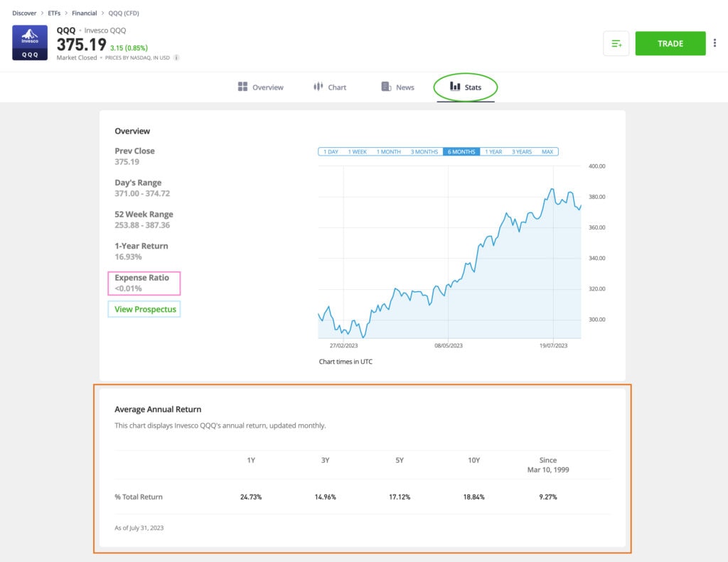Click the add-to-watchlist icon button
728x562 pixels.
click(616, 43)
